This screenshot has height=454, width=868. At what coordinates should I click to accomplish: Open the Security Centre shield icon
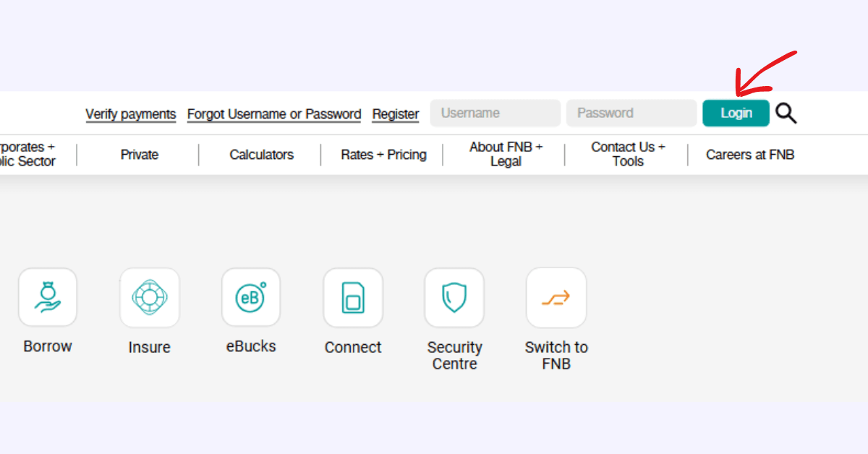coord(454,297)
